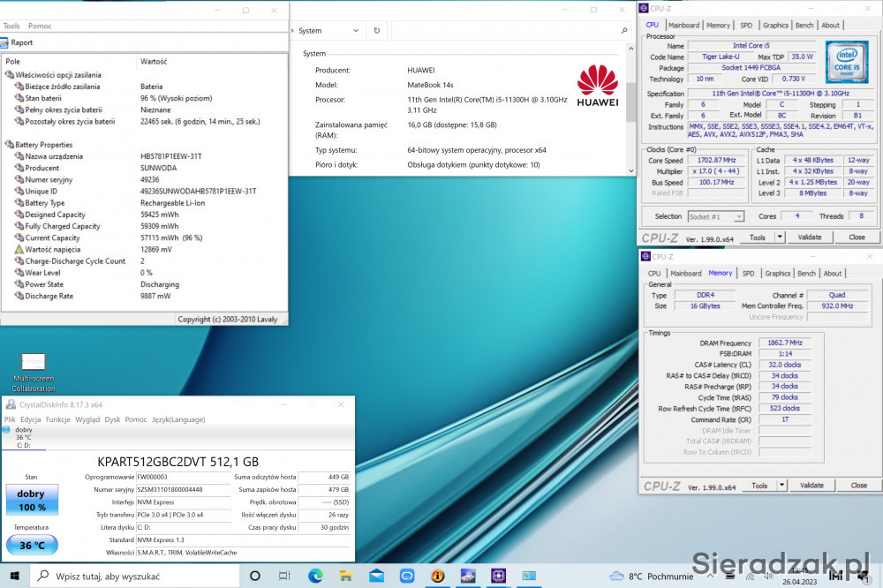Viewport: 883px width, 588px height.
Task: Open About tab in CPU-Z Timings window
Action: point(833,273)
